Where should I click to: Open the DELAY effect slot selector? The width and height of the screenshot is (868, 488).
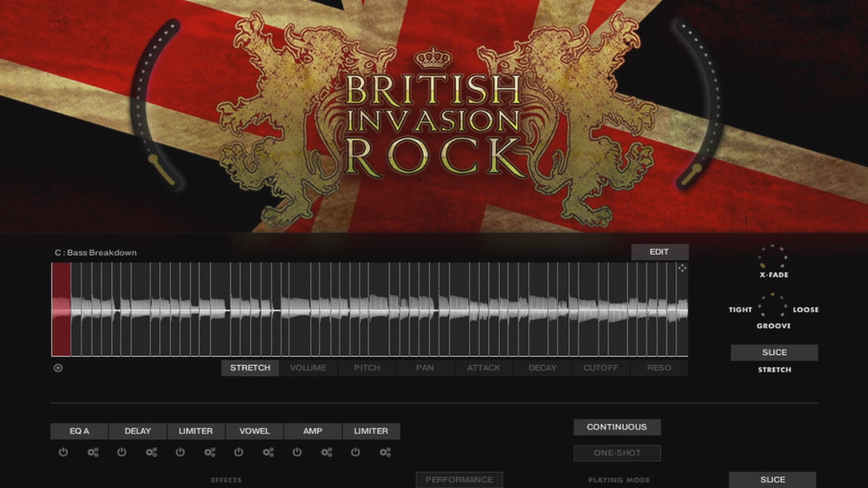(x=137, y=432)
